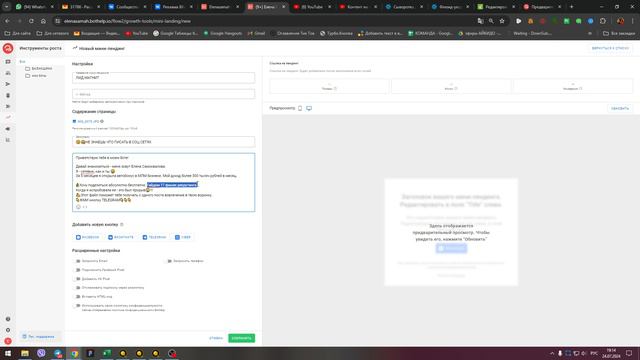This screenshot has width=640, height=360.
Task: Focus the landing name field "ЛИД МАГНИТ"
Action: click(x=163, y=78)
